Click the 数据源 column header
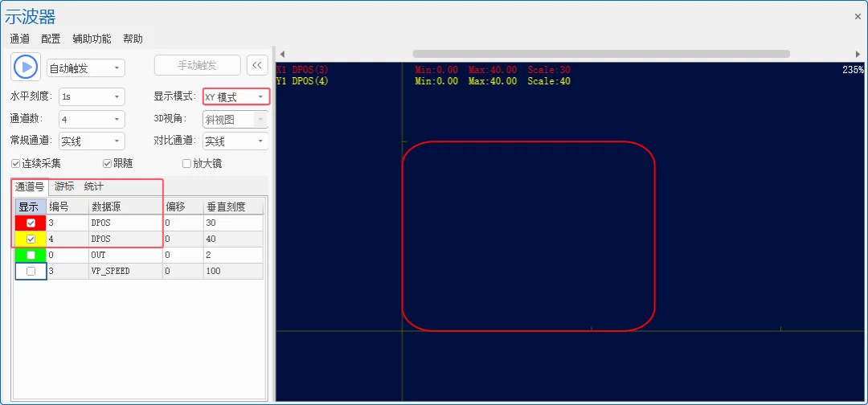The height and width of the screenshot is (405, 868). [x=125, y=207]
